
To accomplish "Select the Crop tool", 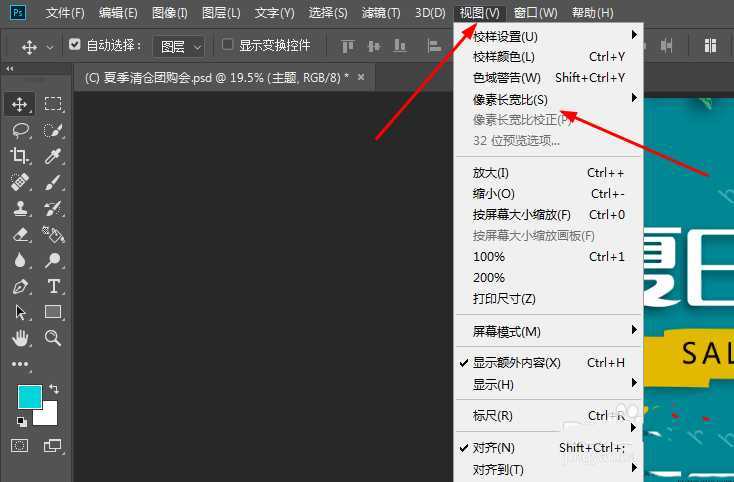I will click(x=20, y=155).
